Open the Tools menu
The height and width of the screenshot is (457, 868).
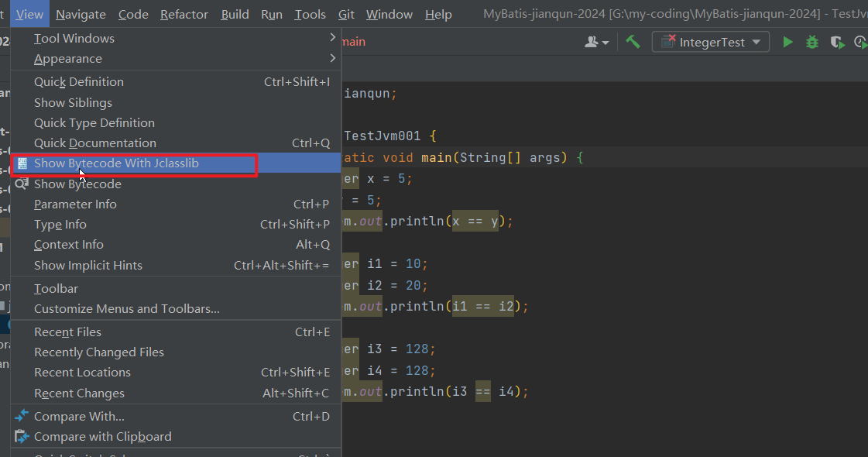(x=310, y=14)
